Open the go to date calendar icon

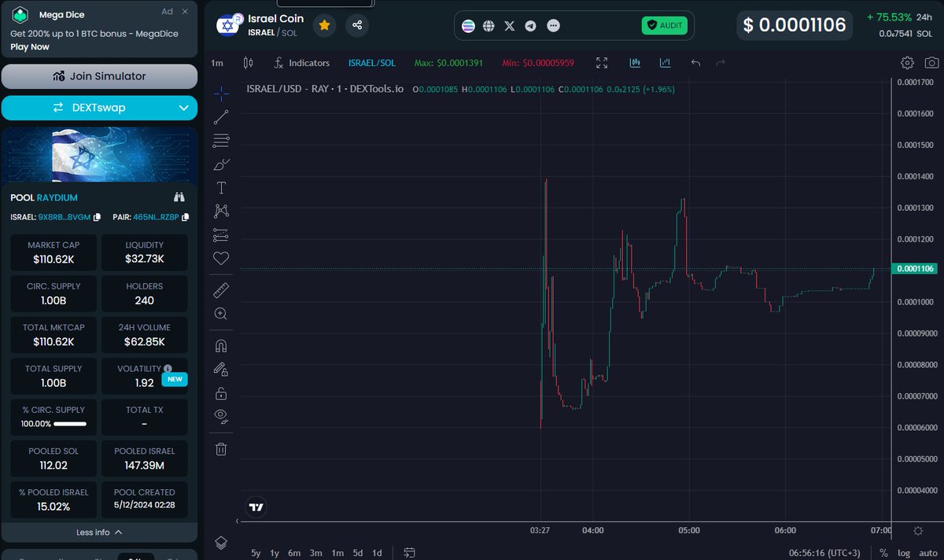point(409,553)
